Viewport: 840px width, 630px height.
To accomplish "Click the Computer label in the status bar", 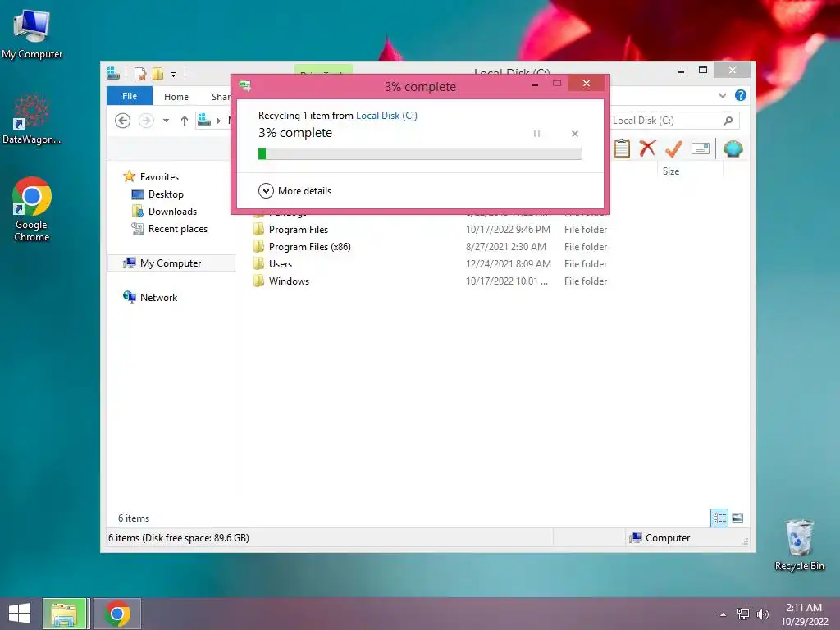I will click(668, 538).
